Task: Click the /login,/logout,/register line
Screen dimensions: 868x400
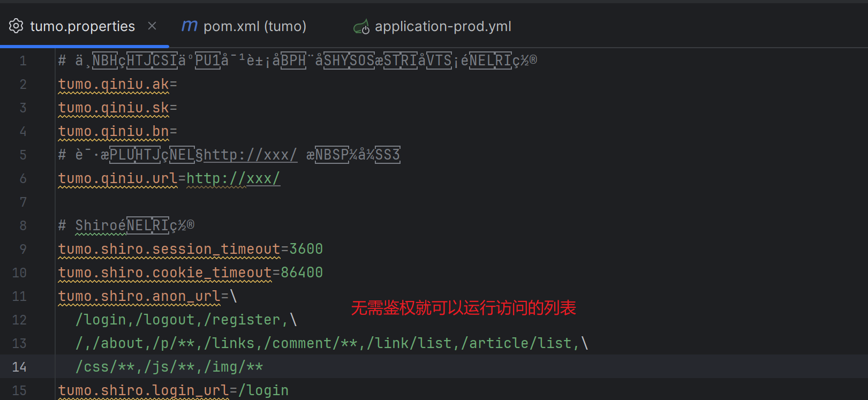Action: [x=186, y=320]
